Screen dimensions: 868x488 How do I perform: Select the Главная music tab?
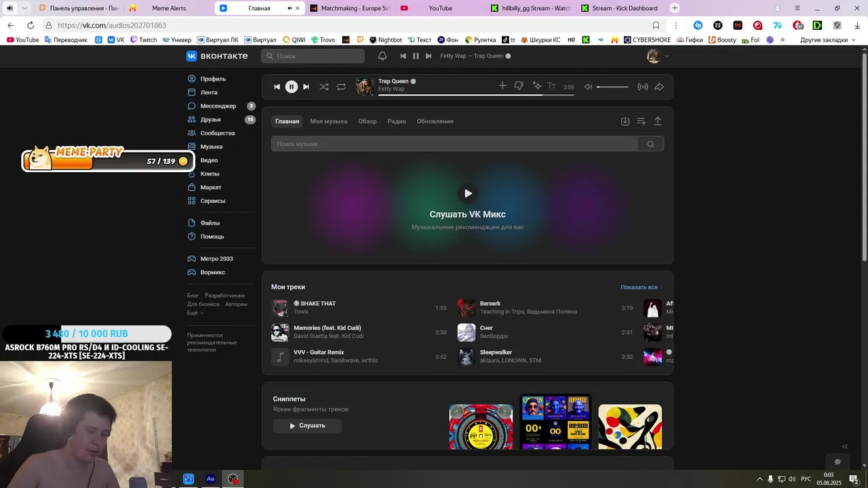coord(287,121)
